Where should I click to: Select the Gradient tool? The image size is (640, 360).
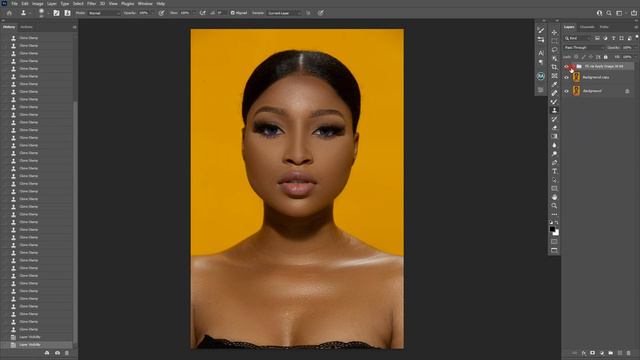point(554,136)
